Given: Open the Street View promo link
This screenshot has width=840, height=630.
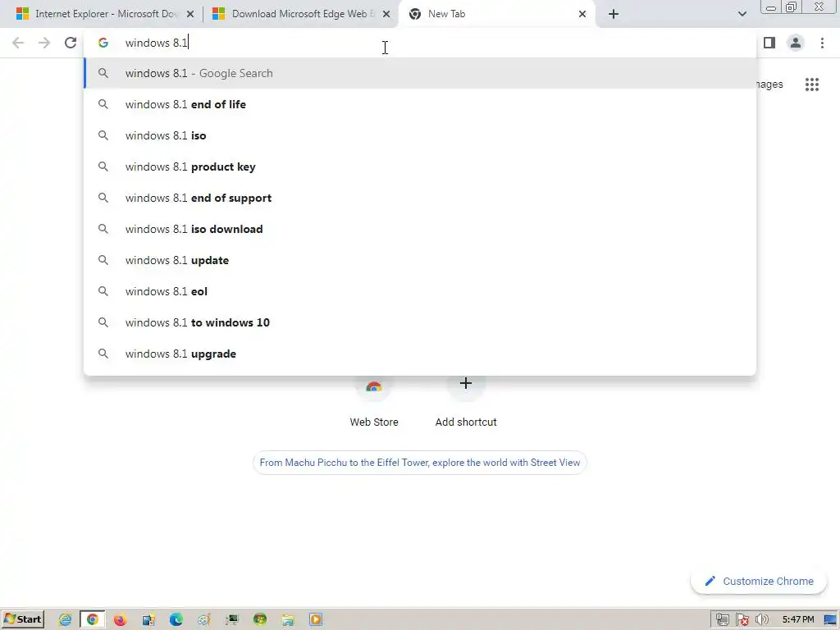Looking at the screenshot, I should (419, 463).
